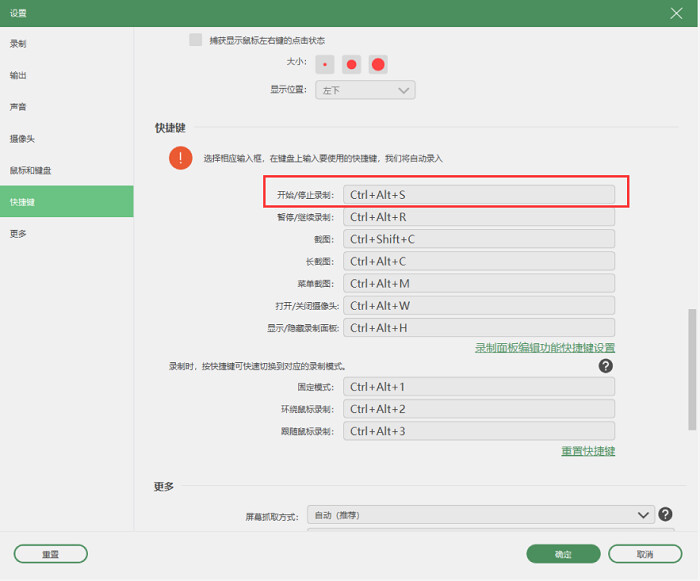Click the 开始/停止录制 hotkey field

click(x=479, y=195)
